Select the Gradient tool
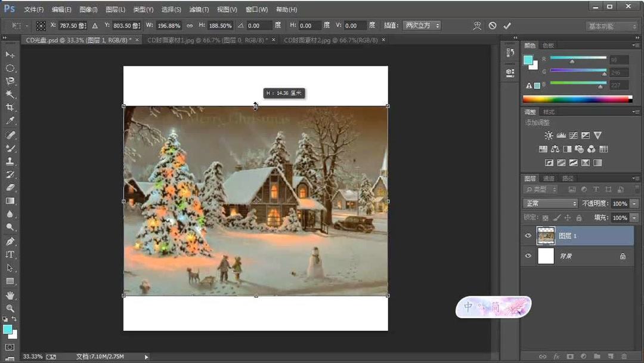 pyautogui.click(x=9, y=200)
